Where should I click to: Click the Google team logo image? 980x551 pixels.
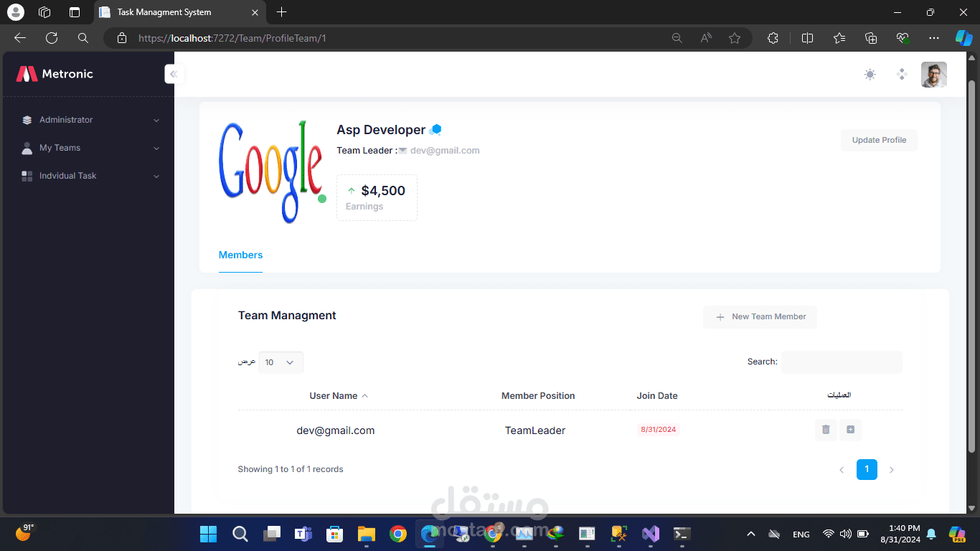point(271,171)
